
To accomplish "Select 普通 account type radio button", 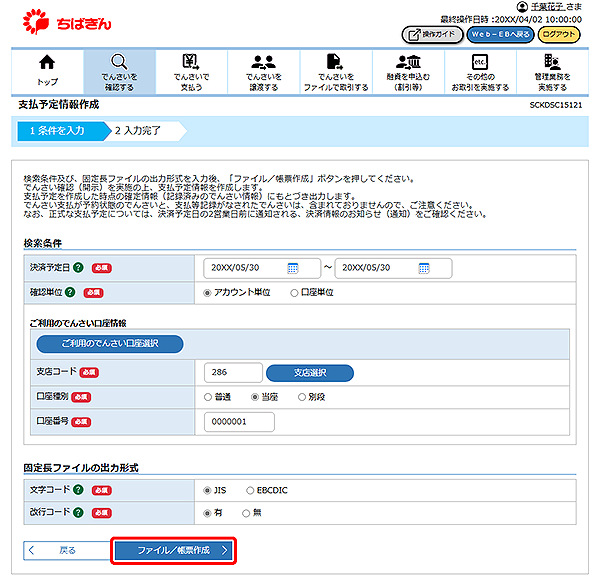I will click(208, 397).
